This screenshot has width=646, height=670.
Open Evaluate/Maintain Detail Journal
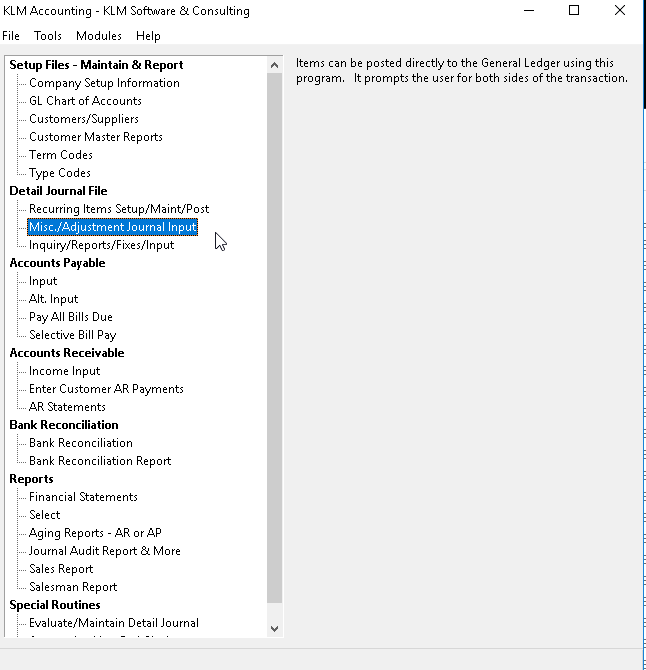[x=114, y=623]
